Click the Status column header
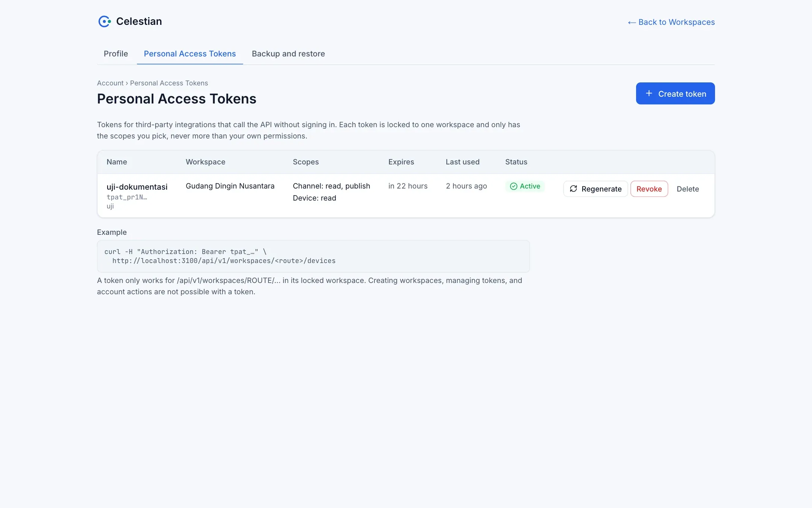The width and height of the screenshot is (812, 508). click(516, 162)
